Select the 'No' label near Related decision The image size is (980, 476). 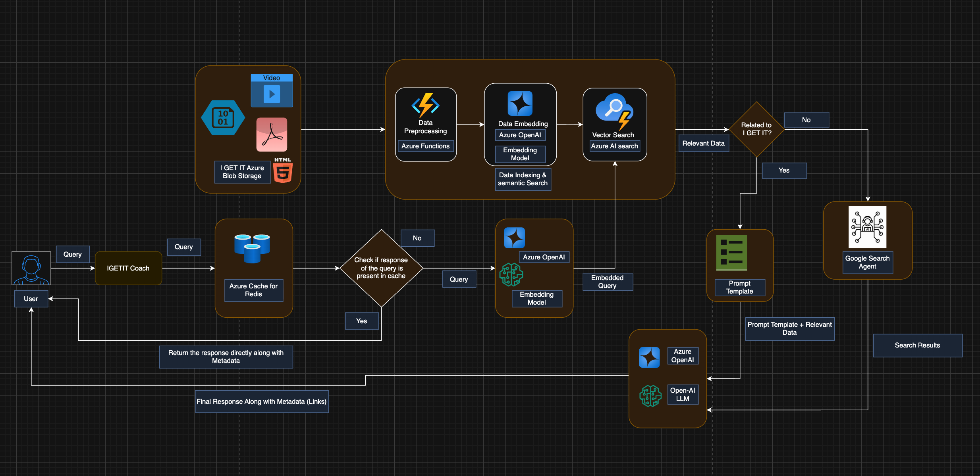click(806, 120)
